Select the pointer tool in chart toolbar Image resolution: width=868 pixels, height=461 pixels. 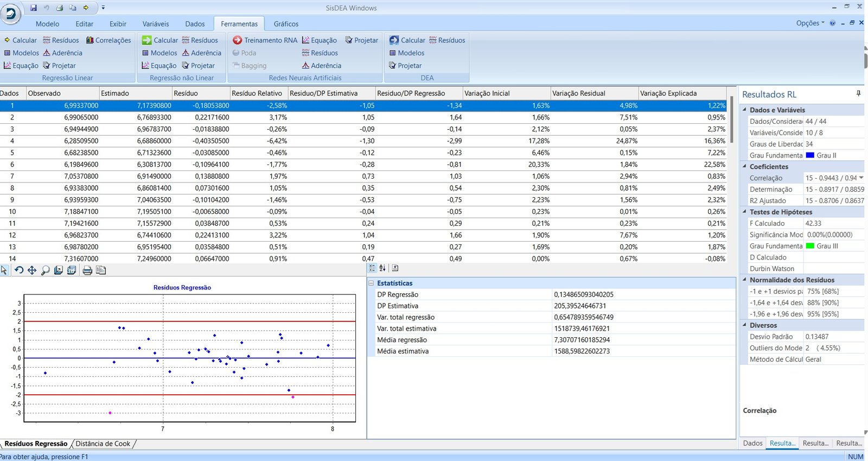click(5, 270)
